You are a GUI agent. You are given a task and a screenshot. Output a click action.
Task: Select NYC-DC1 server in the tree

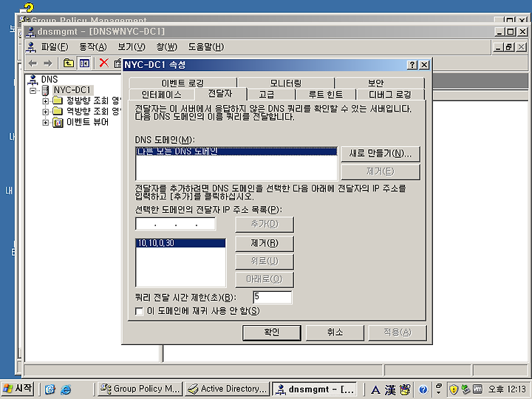(x=72, y=90)
